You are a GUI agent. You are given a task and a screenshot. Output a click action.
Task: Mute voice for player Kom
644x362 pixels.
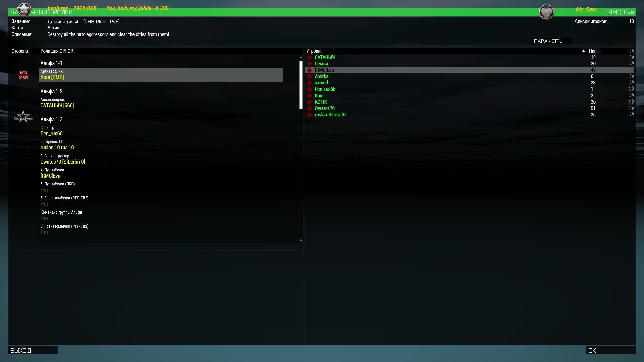point(631,96)
